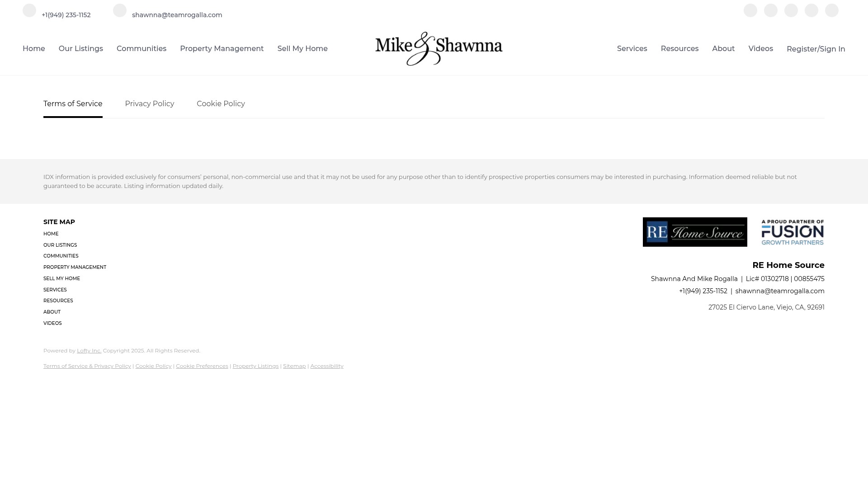Click the footer email shawnna@teamrogalla.com
Viewport: 868px width, 488px height.
tap(780, 291)
